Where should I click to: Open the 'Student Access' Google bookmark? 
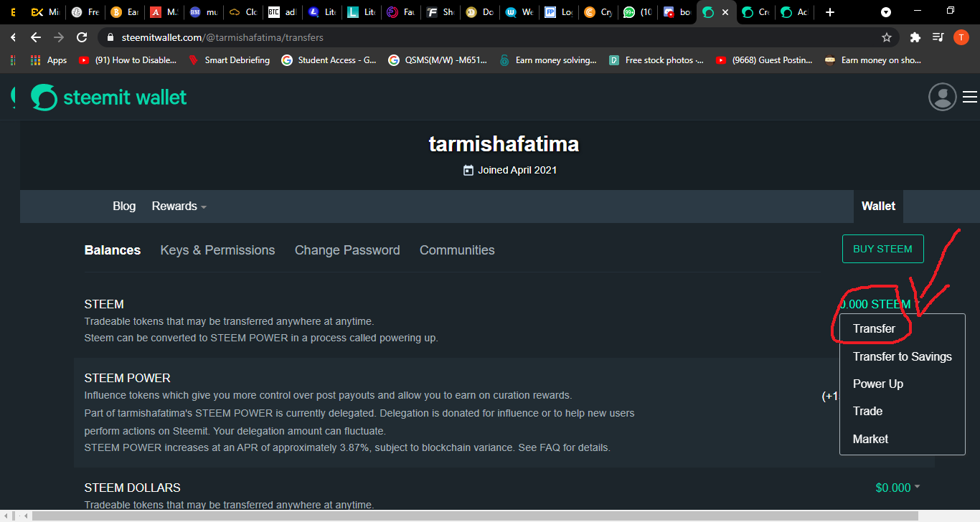tap(329, 60)
